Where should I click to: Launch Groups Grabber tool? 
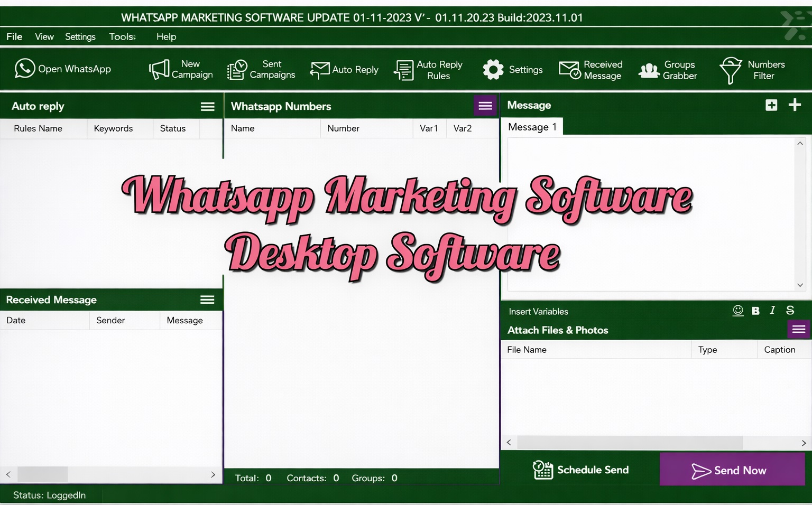coord(668,70)
